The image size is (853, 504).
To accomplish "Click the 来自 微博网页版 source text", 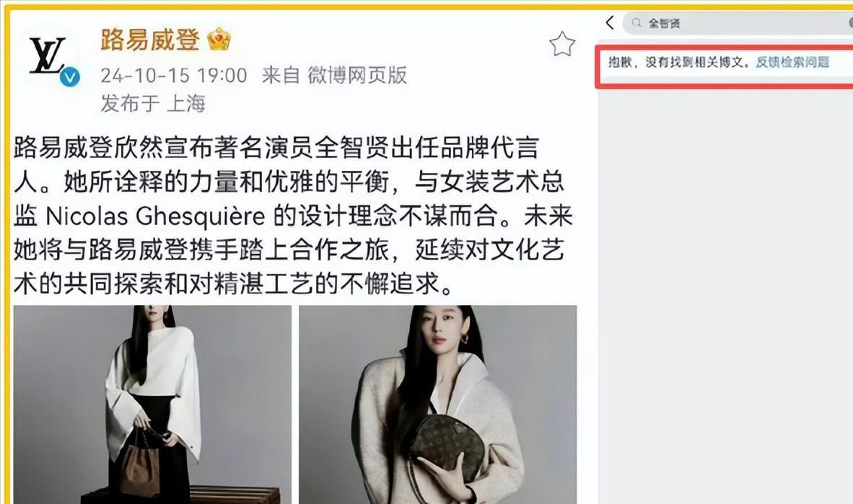I will pyautogui.click(x=334, y=75).
